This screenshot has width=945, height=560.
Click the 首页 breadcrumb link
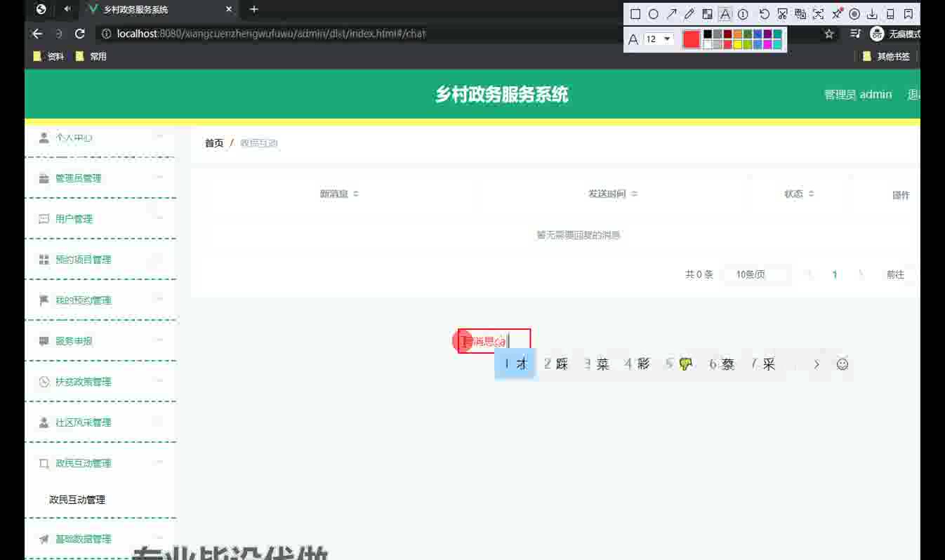coord(213,143)
